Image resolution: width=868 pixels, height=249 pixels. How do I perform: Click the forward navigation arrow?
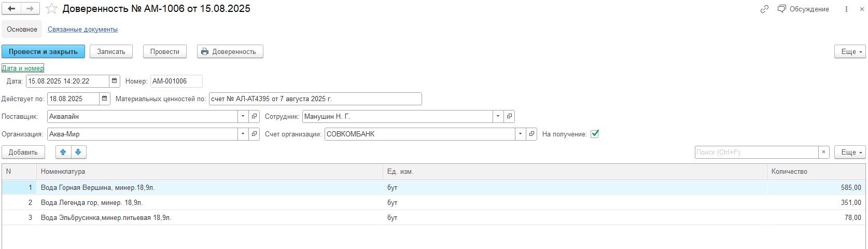[x=30, y=9]
